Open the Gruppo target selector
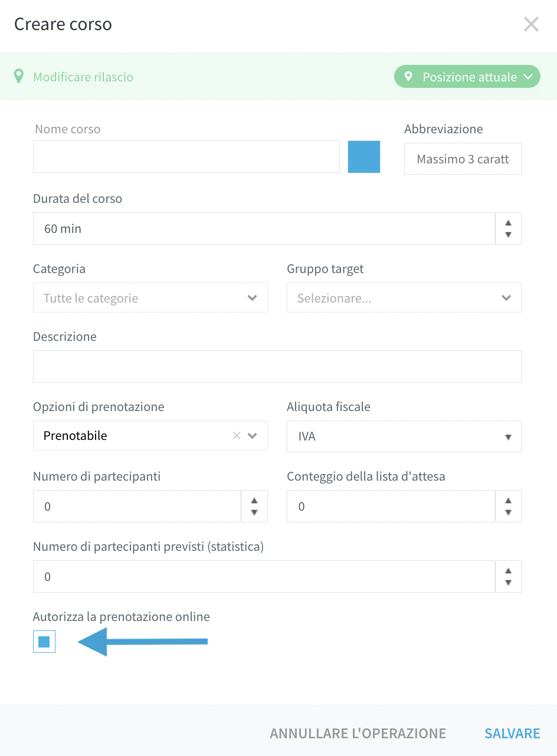The height and width of the screenshot is (756, 557). tap(404, 298)
